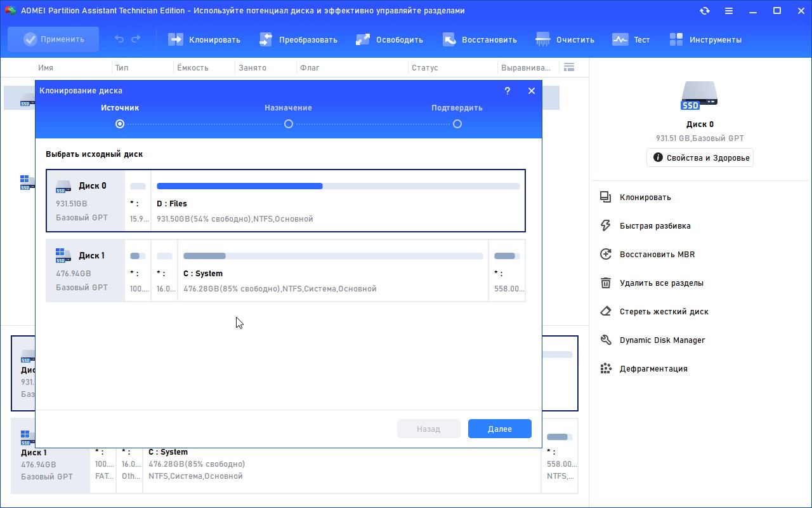Click the redo arrow icon in toolbar
The image size is (812, 508).
point(136,39)
